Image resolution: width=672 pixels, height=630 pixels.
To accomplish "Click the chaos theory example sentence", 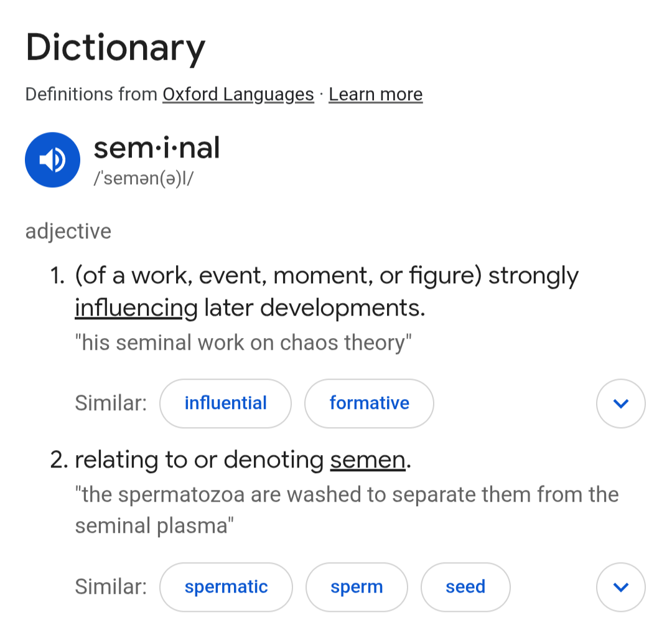I will coord(243,343).
